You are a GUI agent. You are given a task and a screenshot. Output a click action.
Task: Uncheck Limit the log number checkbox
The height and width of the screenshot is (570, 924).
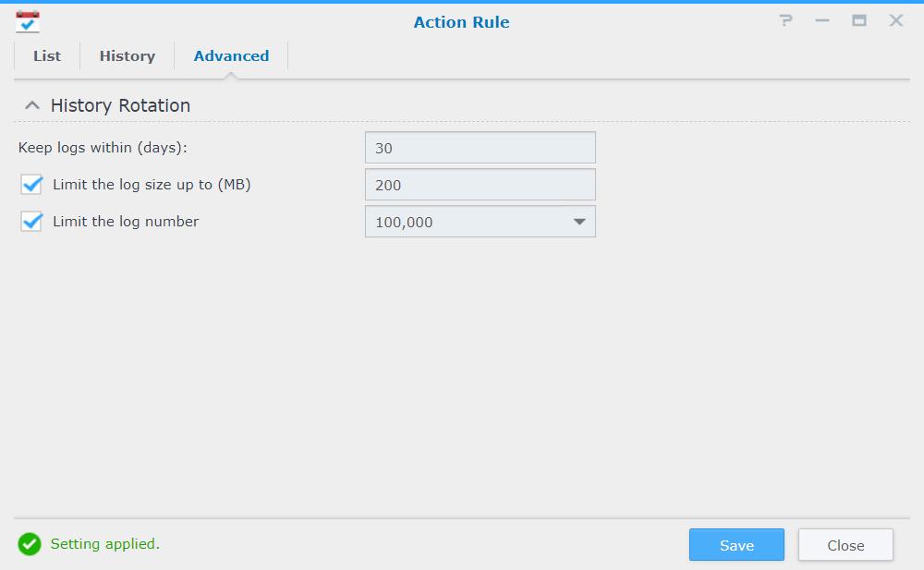click(x=31, y=222)
